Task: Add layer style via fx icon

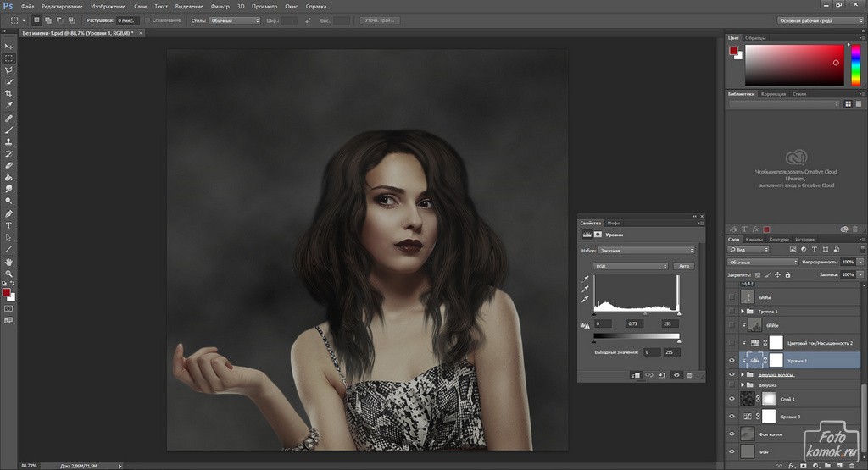Action: 792,466
